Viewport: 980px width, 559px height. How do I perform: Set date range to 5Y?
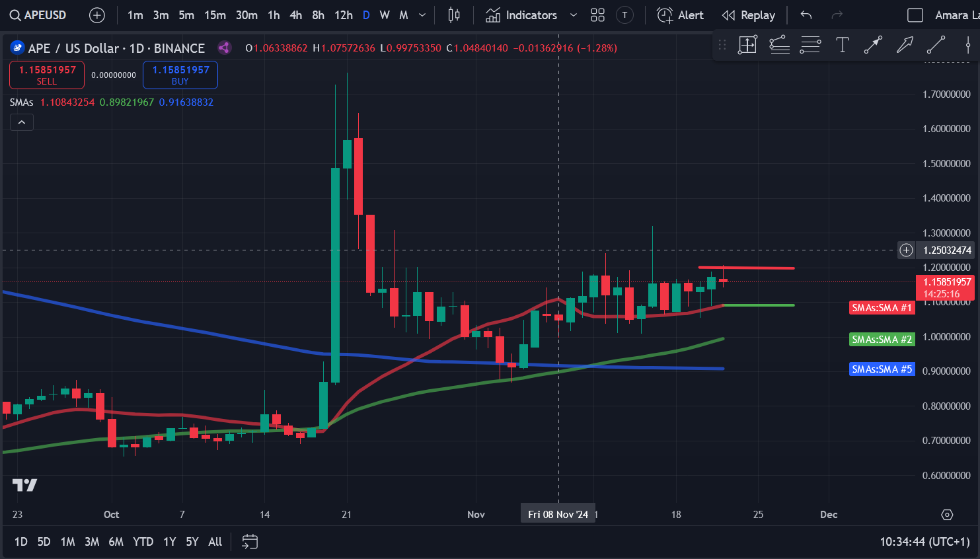coord(192,542)
